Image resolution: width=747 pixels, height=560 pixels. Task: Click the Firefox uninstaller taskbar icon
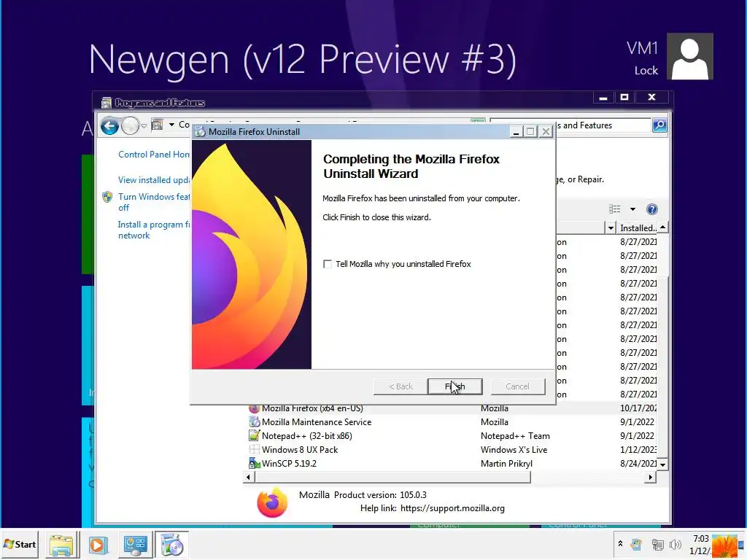point(171,545)
